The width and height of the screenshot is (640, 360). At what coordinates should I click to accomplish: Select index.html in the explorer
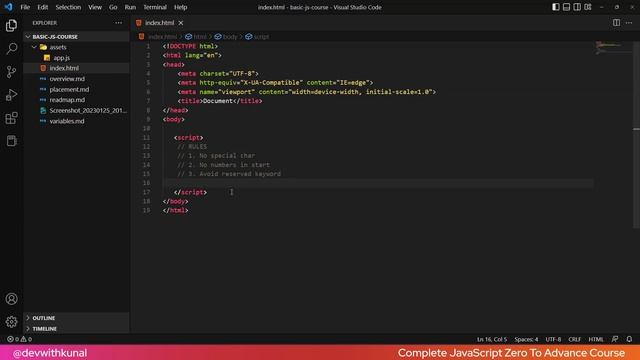coord(76,68)
